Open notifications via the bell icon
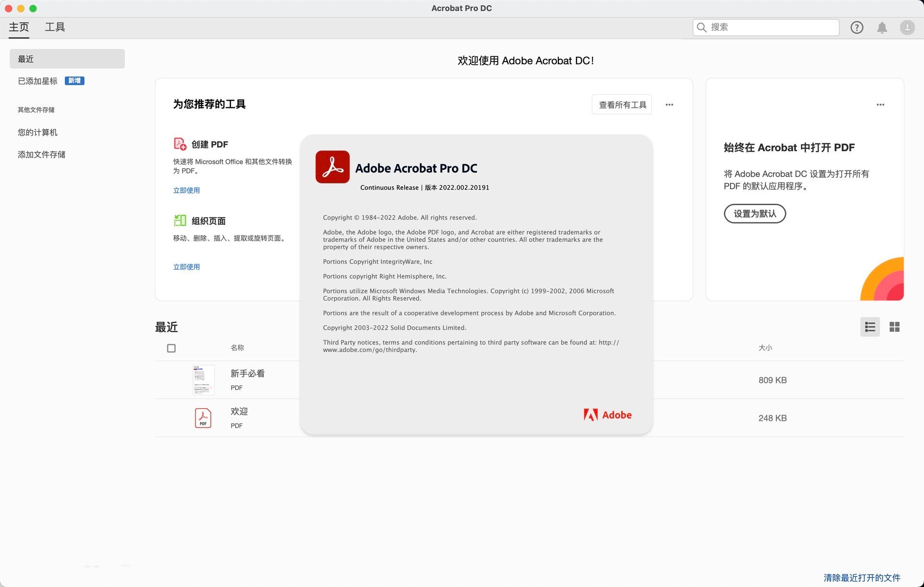The height and width of the screenshot is (587, 924). (882, 27)
